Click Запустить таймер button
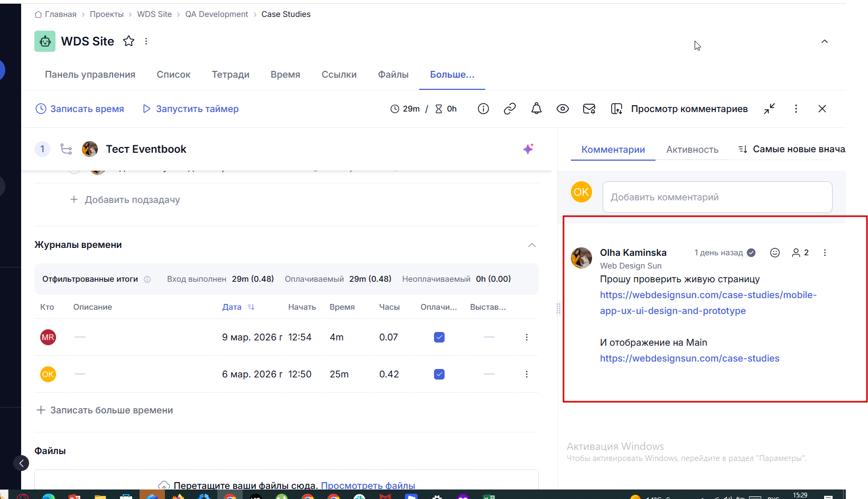Viewport: 868px width, 499px height. tap(191, 109)
